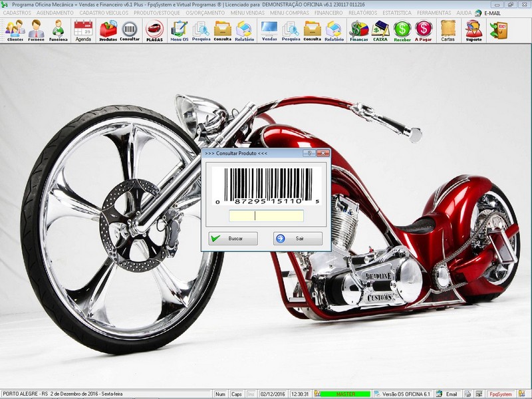Open Menu OS icon
This screenshot has height=399, width=532.
(x=179, y=31)
